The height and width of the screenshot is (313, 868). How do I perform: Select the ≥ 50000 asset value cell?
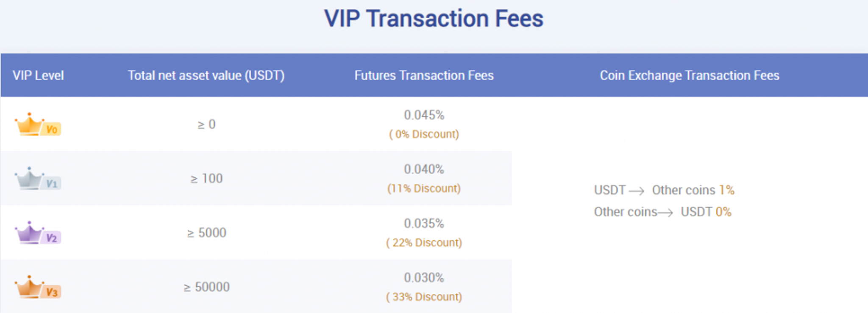(x=206, y=287)
